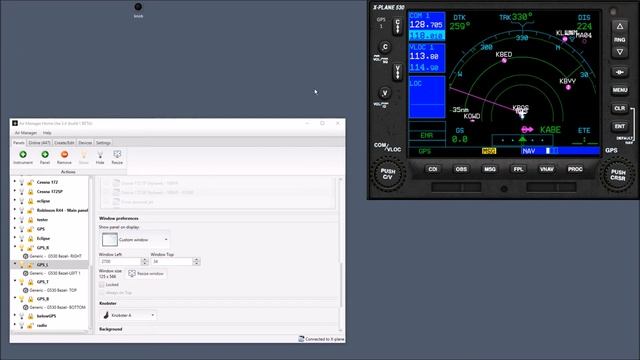This screenshot has height=360, width=640.
Task: Toggle the Locked checkbox
Action: coord(102,284)
